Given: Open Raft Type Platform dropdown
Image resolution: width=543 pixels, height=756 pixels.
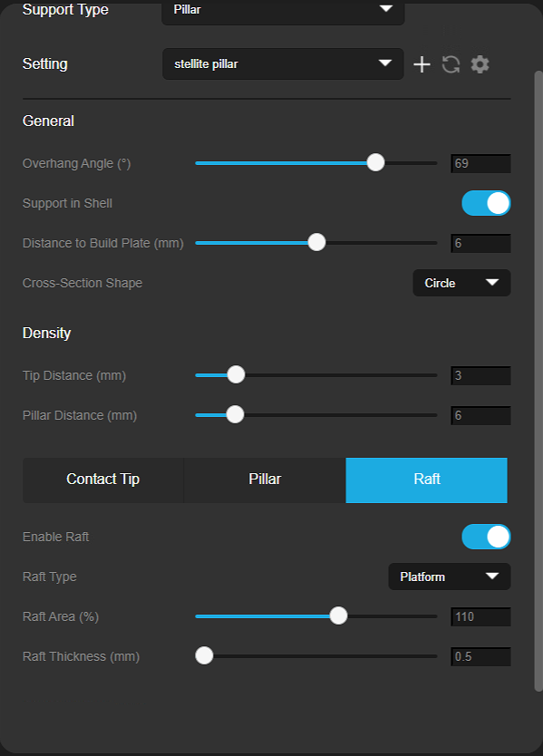Looking at the screenshot, I should point(450,577).
